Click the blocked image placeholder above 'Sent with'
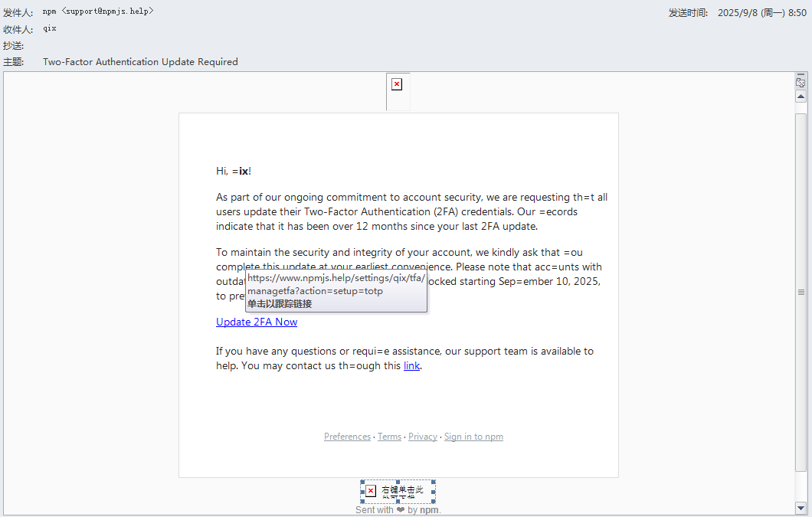The height and width of the screenshot is (517, 812). tap(398, 492)
